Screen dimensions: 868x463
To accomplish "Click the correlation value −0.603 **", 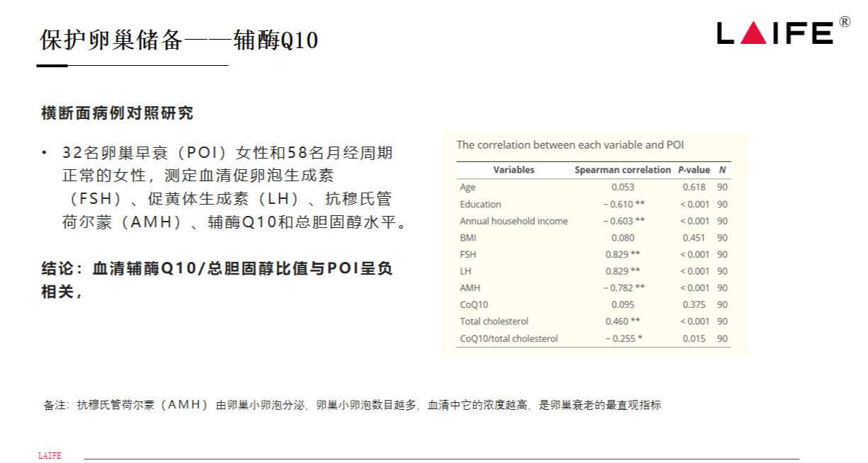I will pyautogui.click(x=624, y=221).
